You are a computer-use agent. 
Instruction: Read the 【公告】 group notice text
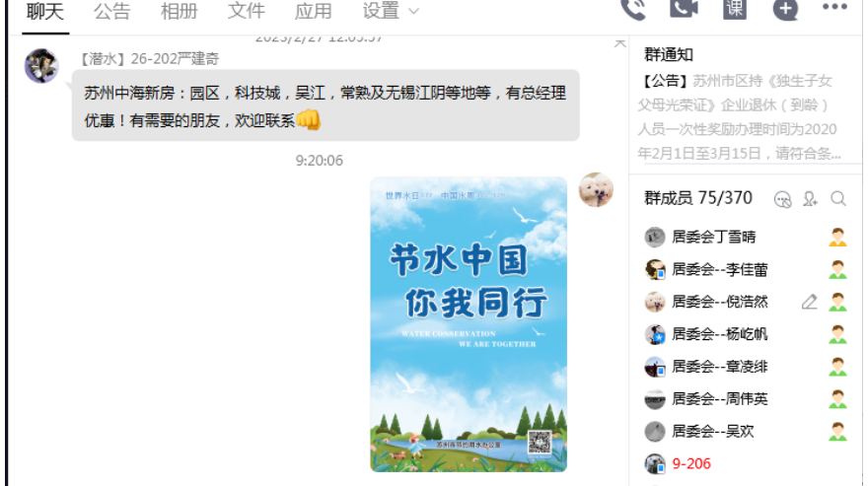[x=740, y=116]
